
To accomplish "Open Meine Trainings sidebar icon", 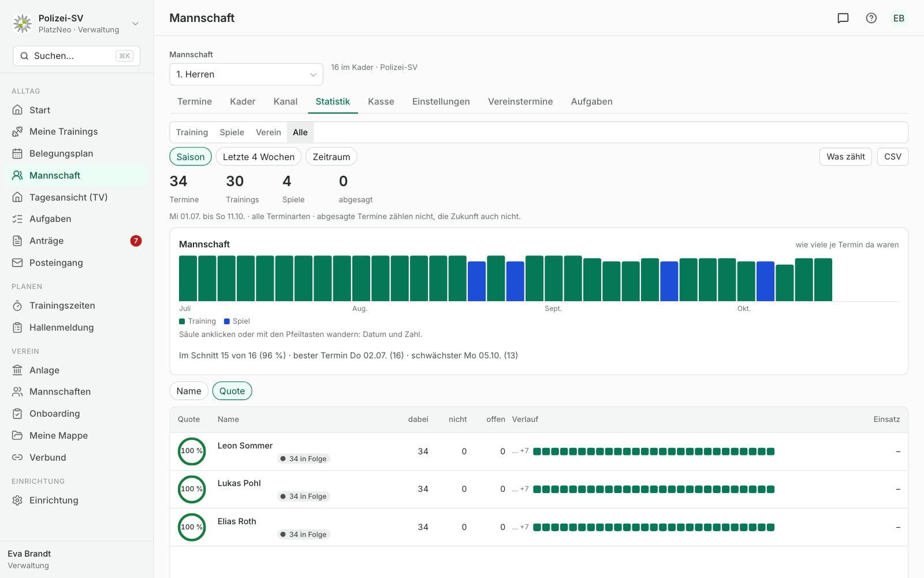I will 17,132.
